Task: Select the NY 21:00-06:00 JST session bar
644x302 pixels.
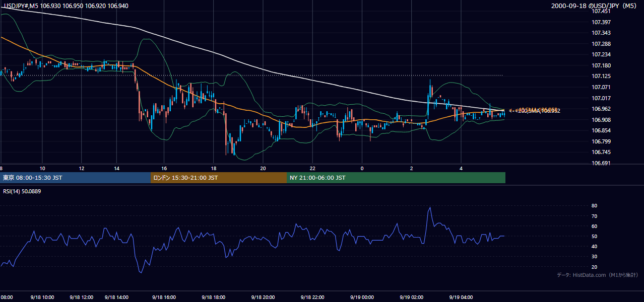Action: point(396,178)
